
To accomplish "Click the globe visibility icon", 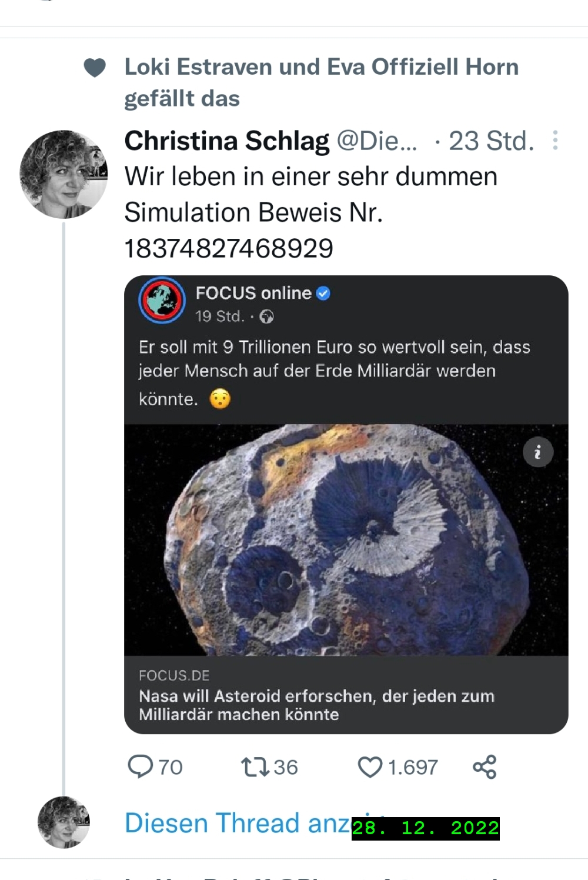I will click(266, 317).
